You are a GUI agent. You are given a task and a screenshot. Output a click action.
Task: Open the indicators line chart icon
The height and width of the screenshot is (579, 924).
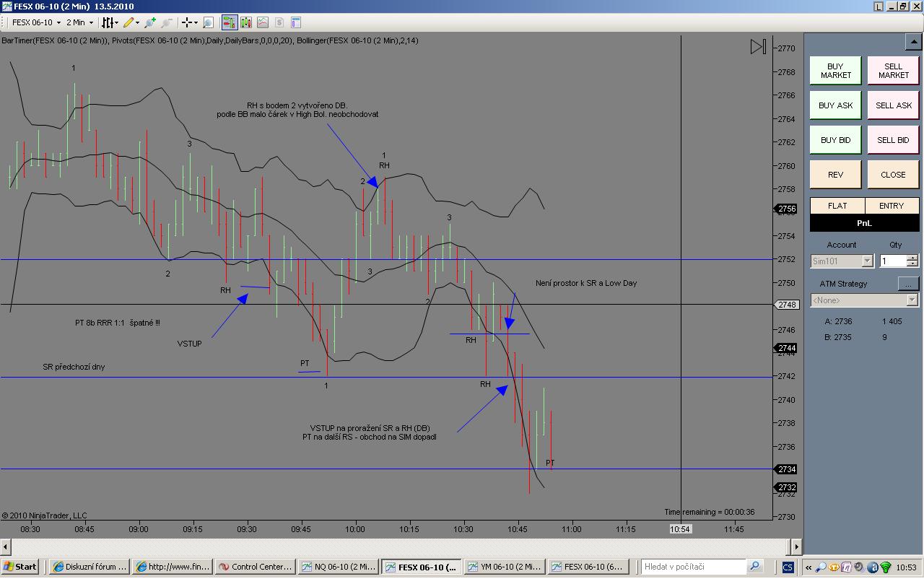click(x=262, y=23)
